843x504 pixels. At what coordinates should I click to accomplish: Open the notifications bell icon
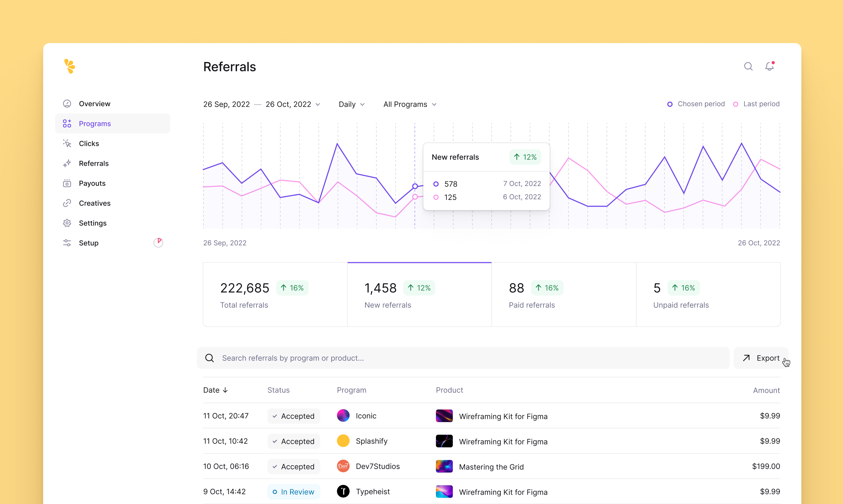(769, 67)
